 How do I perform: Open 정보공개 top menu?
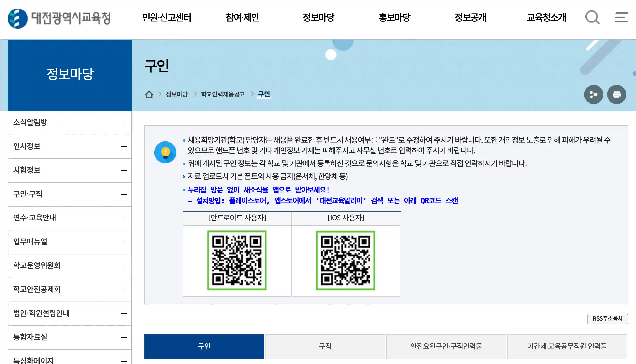(470, 17)
